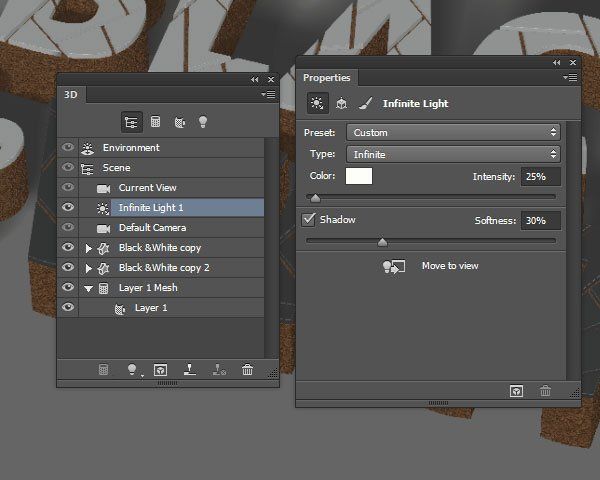Open the light Type dropdown
600x480 pixels.
(x=453, y=154)
